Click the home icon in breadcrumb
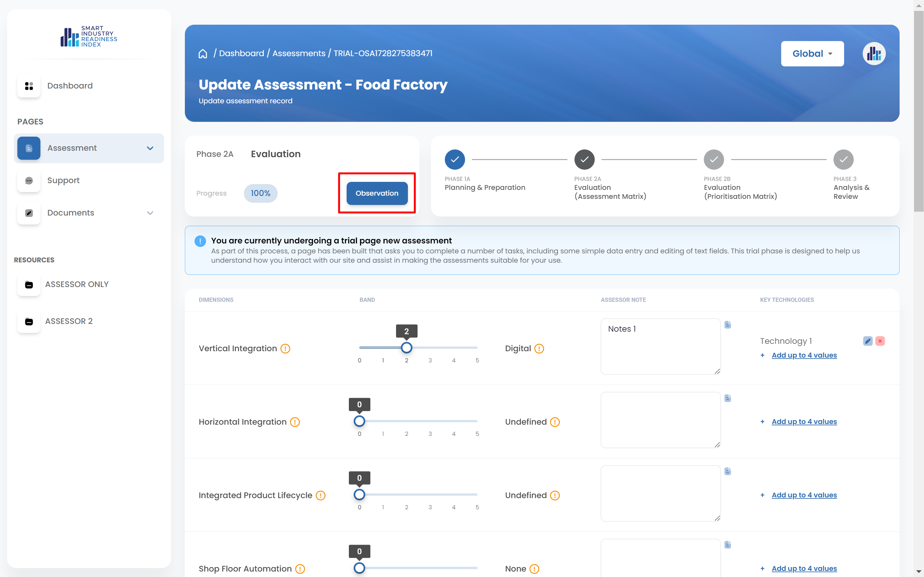This screenshot has height=577, width=924. (x=203, y=54)
